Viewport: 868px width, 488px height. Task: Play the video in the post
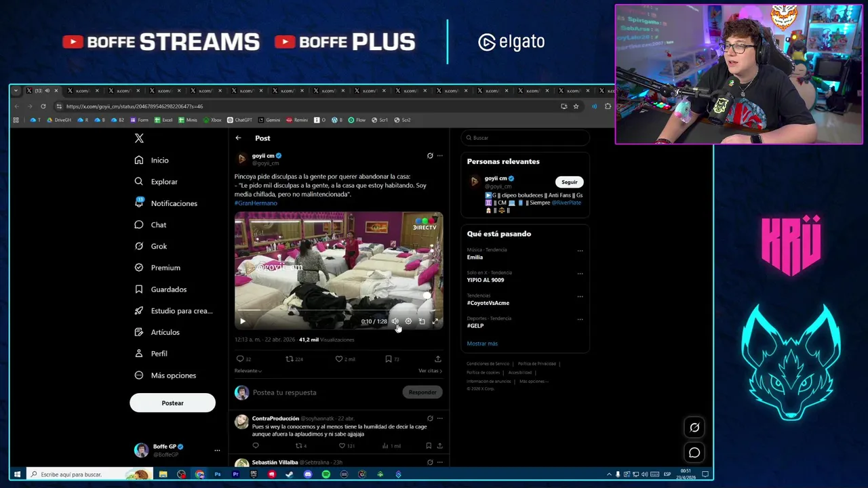(243, 321)
